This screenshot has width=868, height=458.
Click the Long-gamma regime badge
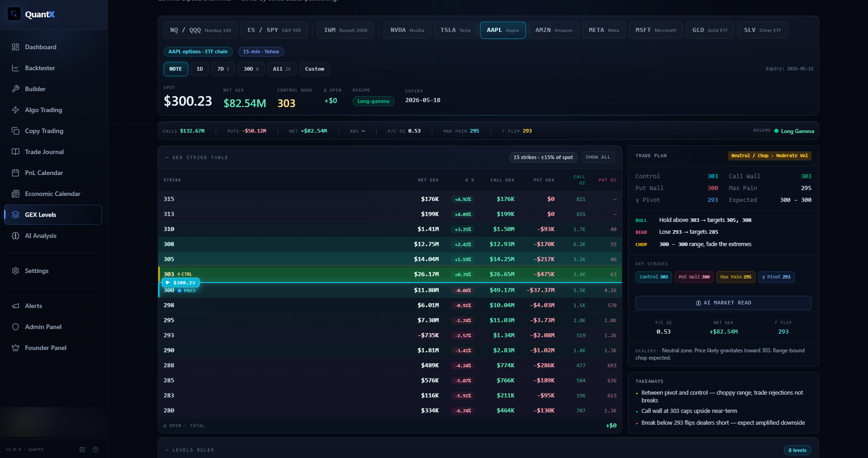click(x=373, y=101)
